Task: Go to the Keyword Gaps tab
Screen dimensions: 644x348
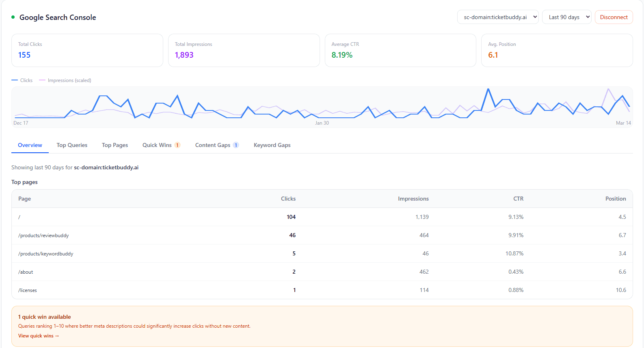Action: click(272, 145)
